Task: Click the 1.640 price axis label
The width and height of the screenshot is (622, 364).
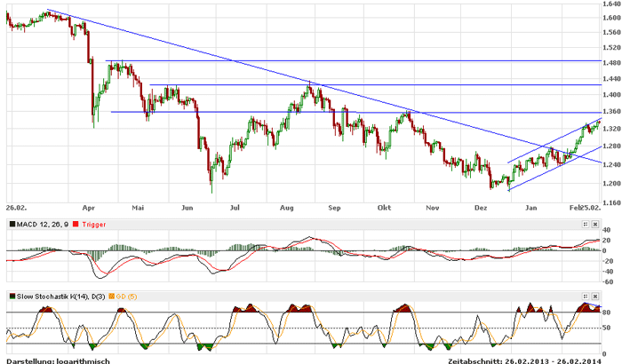Action: point(610,4)
